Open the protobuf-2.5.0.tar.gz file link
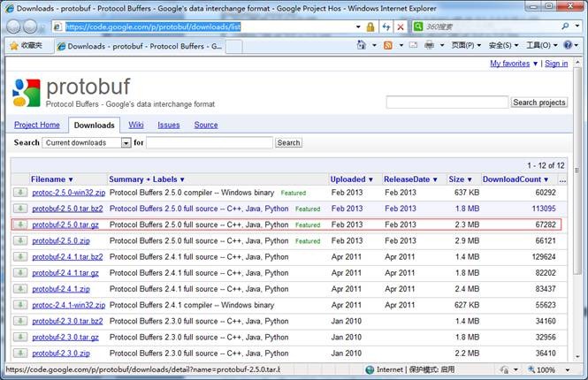Viewport: 588px width, 380px height. (65, 224)
